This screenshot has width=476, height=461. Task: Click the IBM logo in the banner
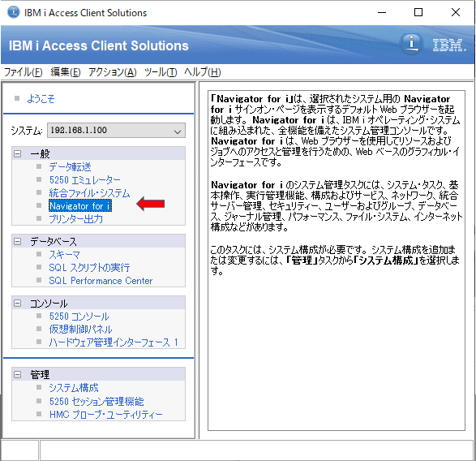click(448, 45)
